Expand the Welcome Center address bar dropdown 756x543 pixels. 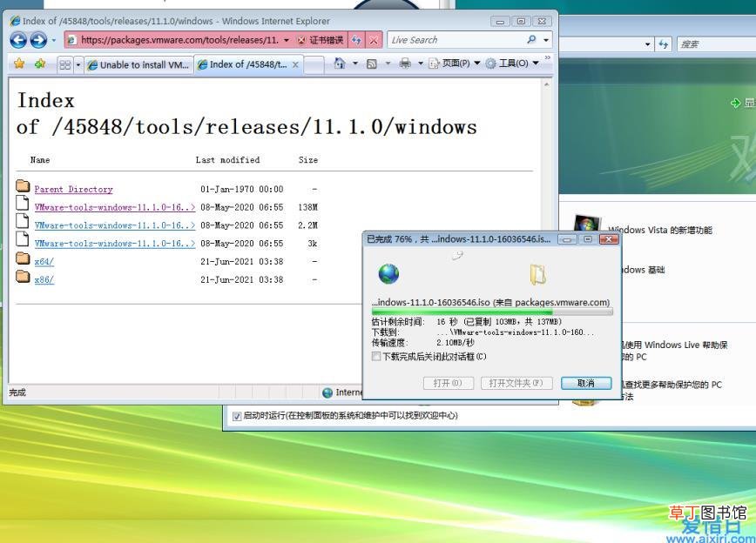[x=647, y=44]
